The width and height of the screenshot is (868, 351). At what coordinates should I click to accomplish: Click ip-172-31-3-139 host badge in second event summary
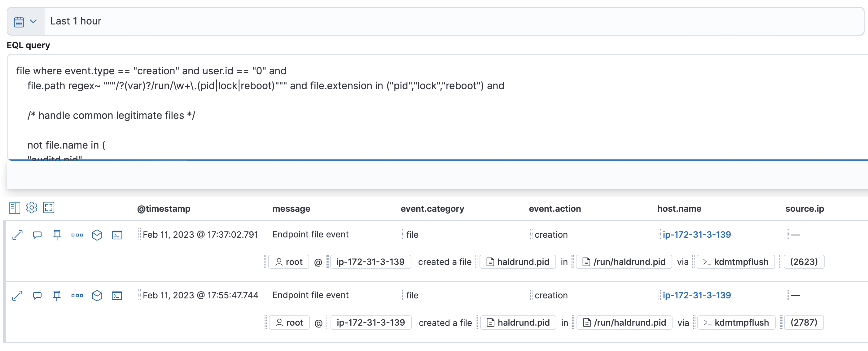371,323
